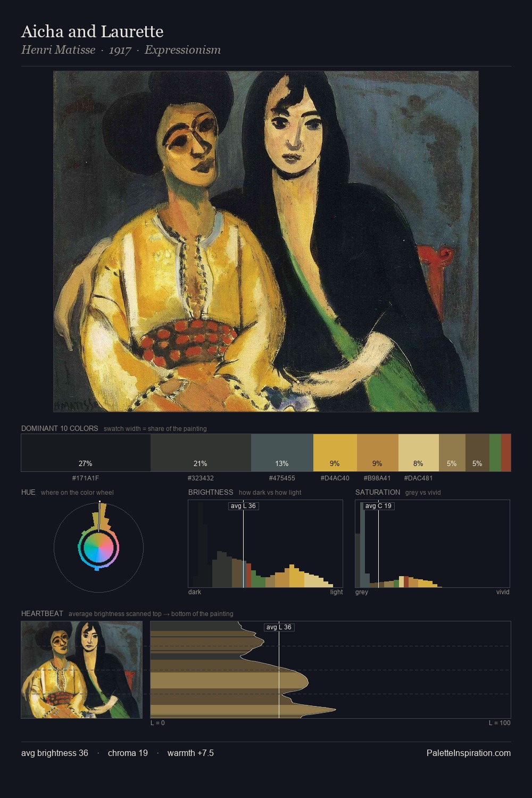This screenshot has width=532, height=798.
Task: Click the 'L = 0' axis label
Action: pos(158,723)
